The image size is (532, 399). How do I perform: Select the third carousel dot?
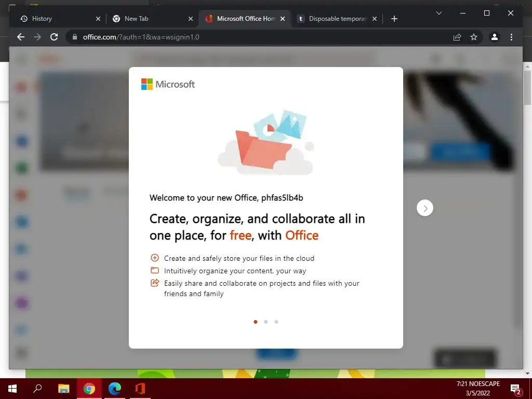276,322
